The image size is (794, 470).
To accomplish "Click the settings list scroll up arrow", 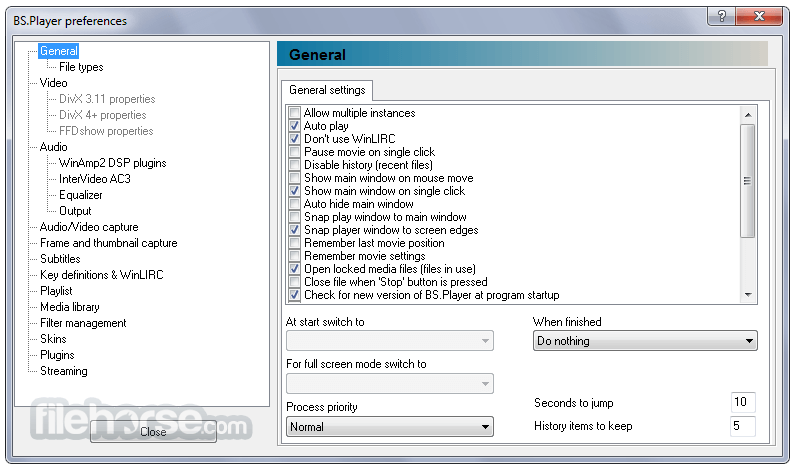I will (748, 115).
